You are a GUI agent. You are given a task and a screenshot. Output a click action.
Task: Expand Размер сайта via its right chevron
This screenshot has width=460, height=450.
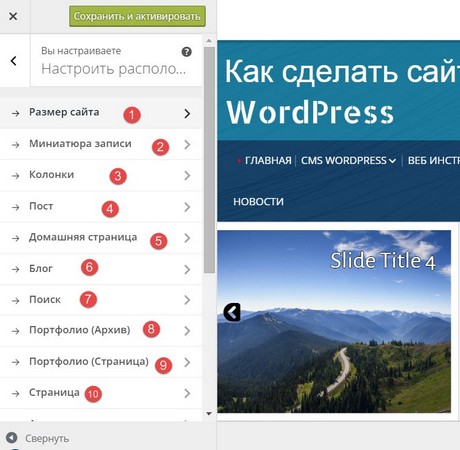[x=187, y=114]
